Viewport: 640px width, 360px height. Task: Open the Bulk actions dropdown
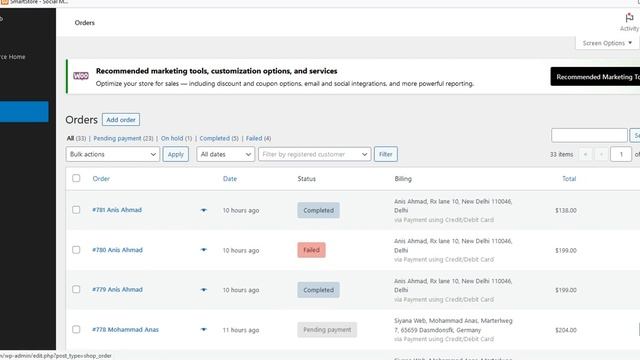pyautogui.click(x=113, y=154)
